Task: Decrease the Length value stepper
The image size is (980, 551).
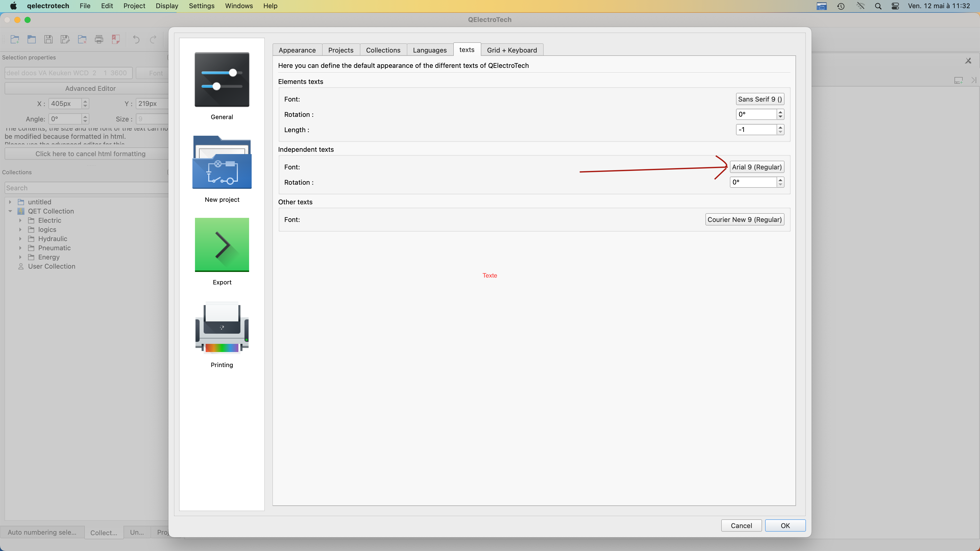Action: tap(780, 132)
